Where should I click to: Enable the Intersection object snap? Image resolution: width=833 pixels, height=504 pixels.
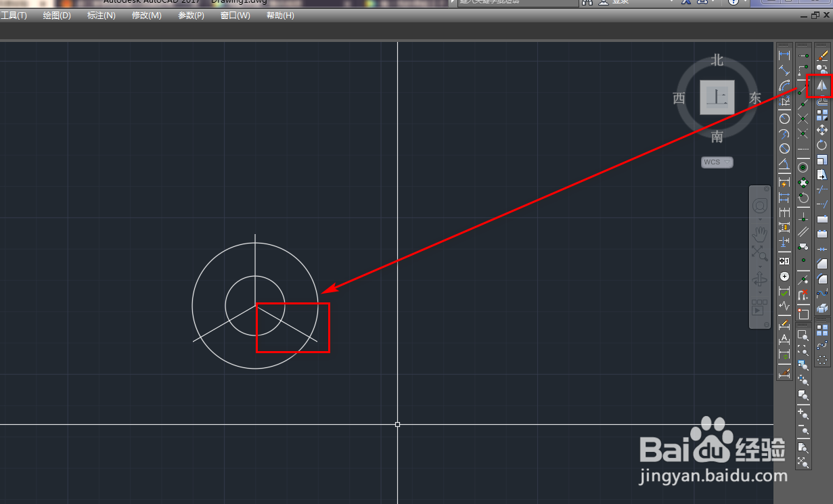pyautogui.click(x=803, y=119)
